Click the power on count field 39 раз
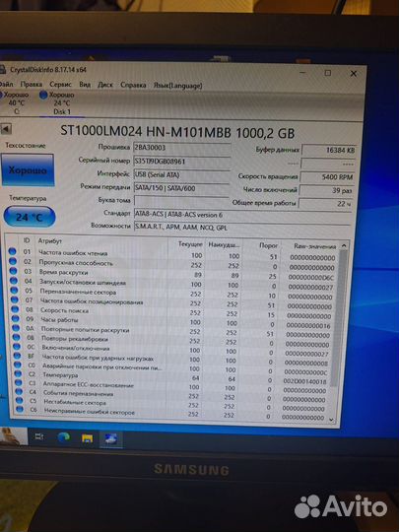The image size is (399, 532). (327, 190)
